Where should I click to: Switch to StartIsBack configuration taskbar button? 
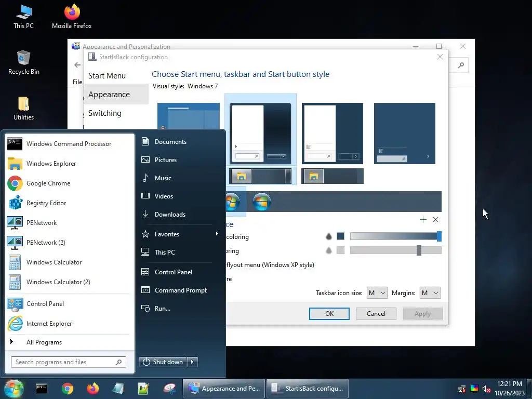pos(308,389)
